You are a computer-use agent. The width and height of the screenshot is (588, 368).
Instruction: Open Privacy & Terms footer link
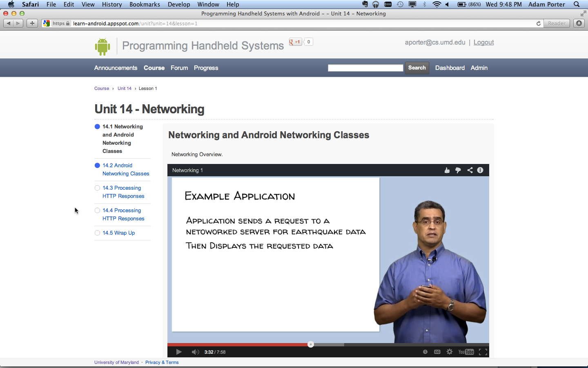tap(162, 362)
